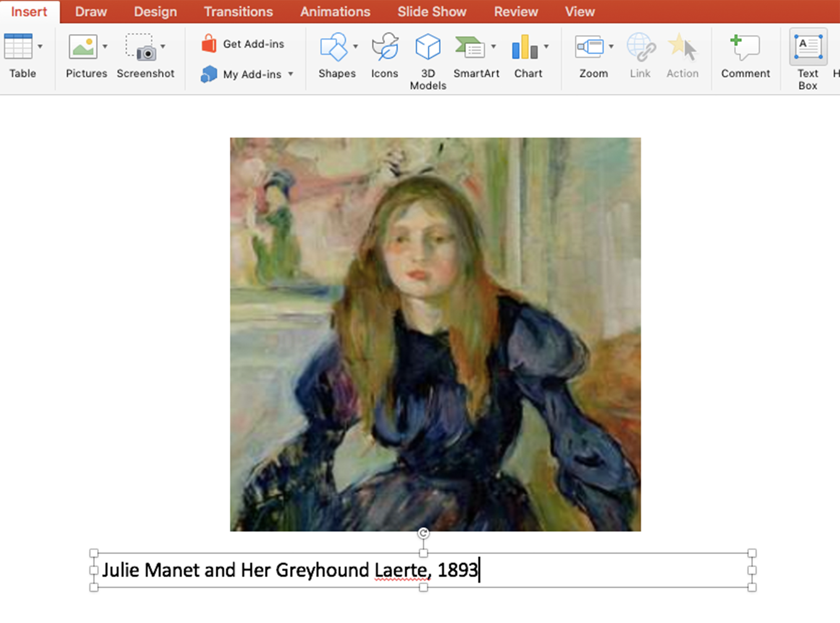840x623 pixels.
Task: Click the rotate handle of the text box
Action: click(423, 533)
